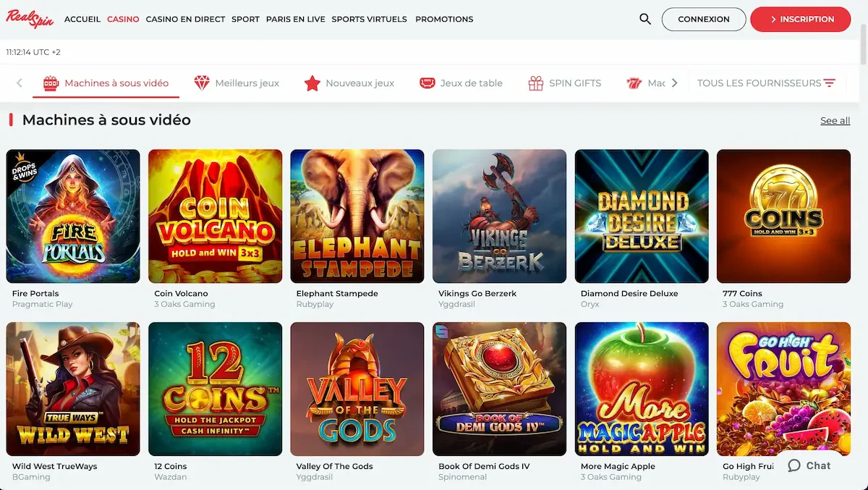Screen dimensions: 868x490
Task: Follow the See all link
Action: tap(835, 121)
